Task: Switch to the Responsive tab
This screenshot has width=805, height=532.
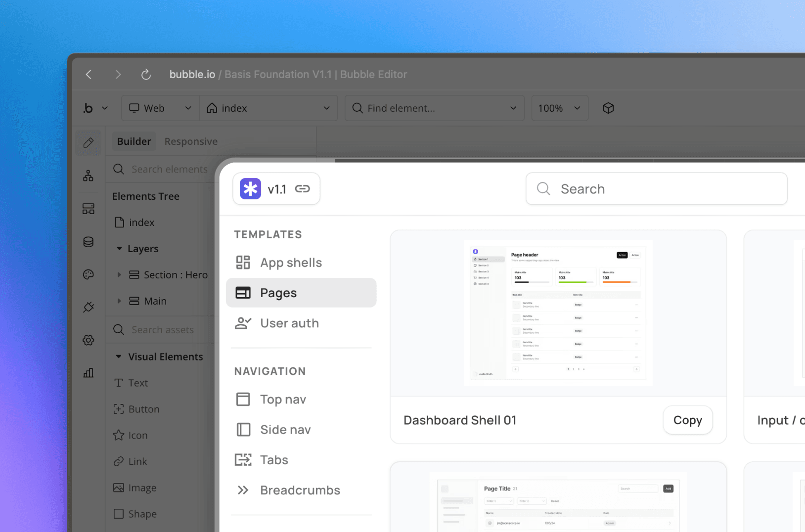Action: tap(191, 141)
